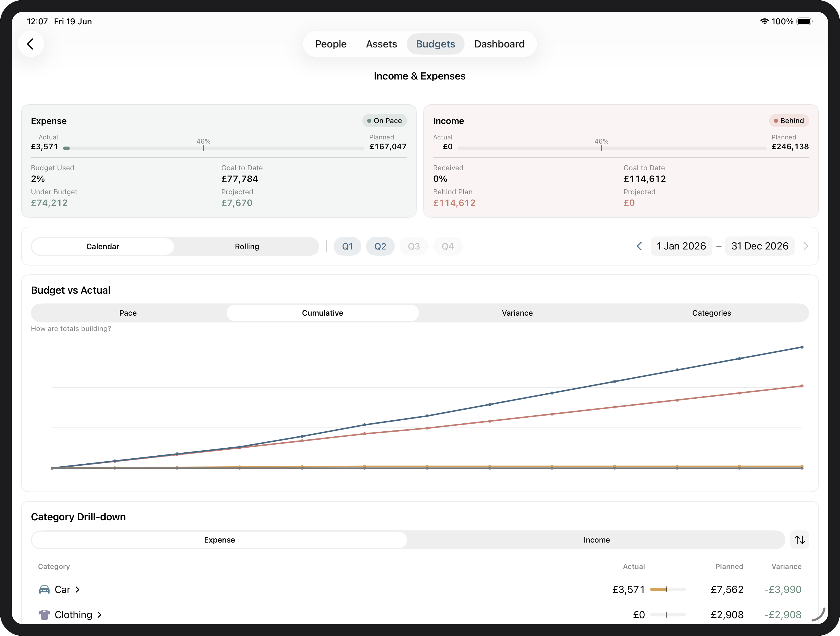Go to previous date range
The width and height of the screenshot is (840, 636).
[x=639, y=247]
